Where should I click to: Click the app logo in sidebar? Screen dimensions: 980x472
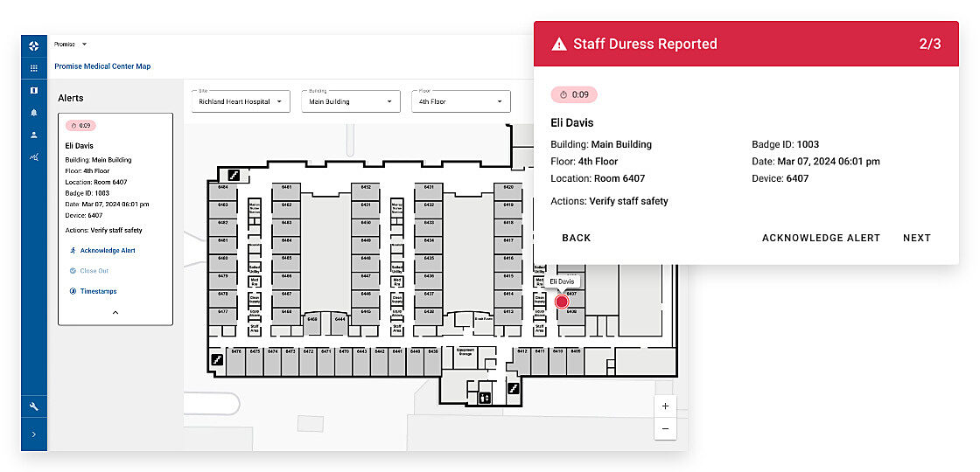(34, 45)
